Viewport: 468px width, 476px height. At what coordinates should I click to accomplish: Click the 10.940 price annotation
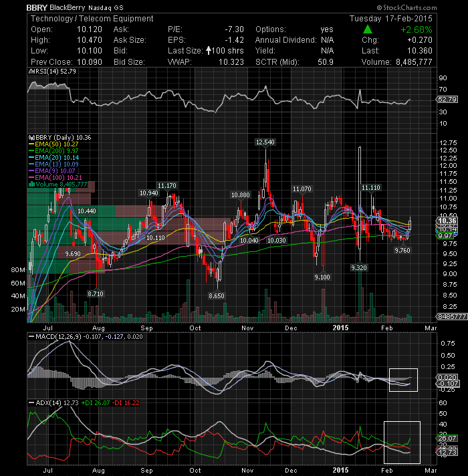[x=148, y=193]
